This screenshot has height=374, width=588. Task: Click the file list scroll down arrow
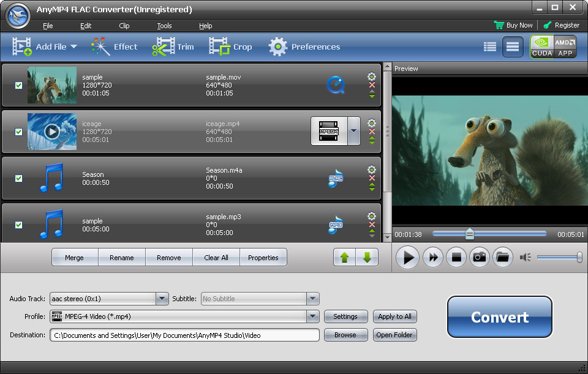pyautogui.click(x=387, y=237)
